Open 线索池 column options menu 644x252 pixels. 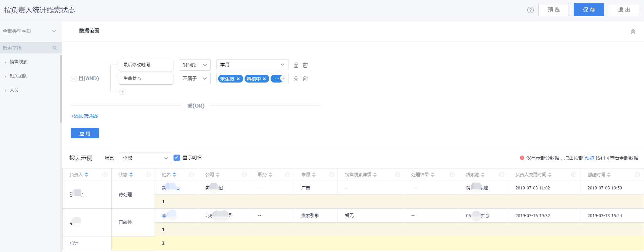pos(502,175)
